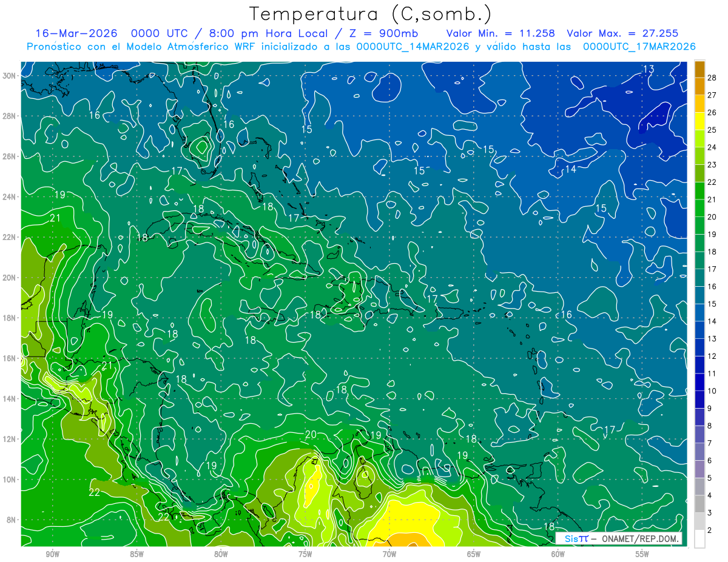Click the '26N' latitude axis label
Viewport: 728px width, 562px height.
tap(9, 156)
